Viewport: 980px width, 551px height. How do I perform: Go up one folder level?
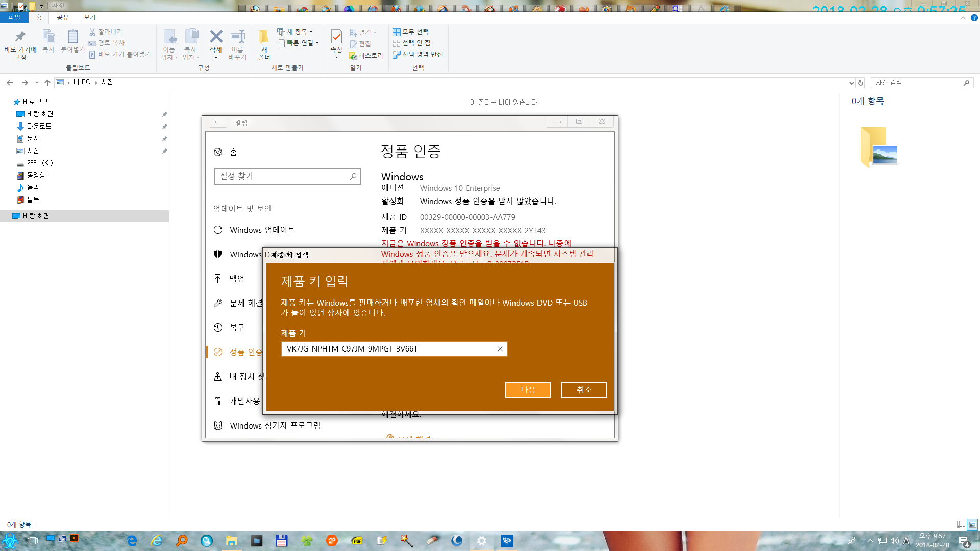[x=47, y=83]
